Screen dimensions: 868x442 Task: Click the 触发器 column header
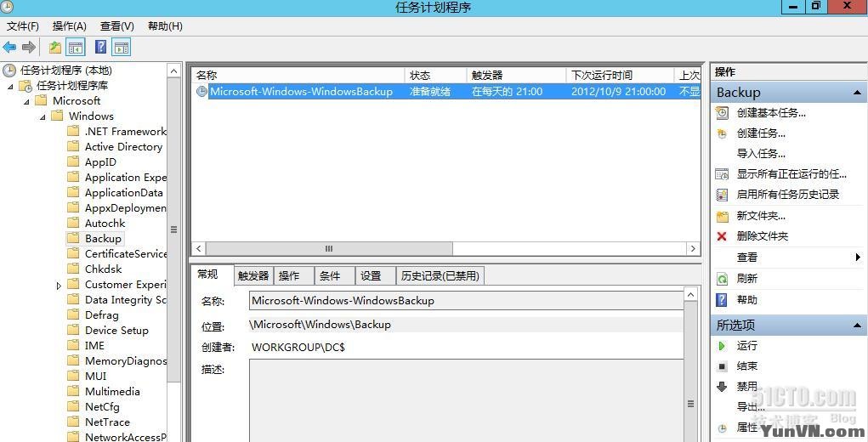[x=516, y=76]
